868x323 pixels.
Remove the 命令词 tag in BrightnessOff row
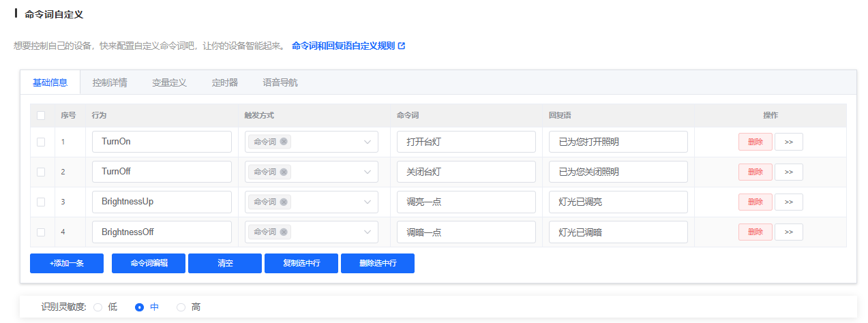pyautogui.click(x=284, y=232)
